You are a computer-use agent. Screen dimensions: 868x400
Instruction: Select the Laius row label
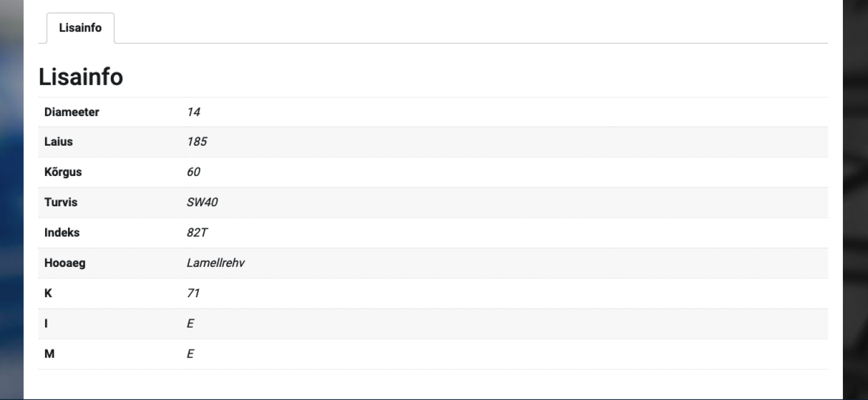58,142
